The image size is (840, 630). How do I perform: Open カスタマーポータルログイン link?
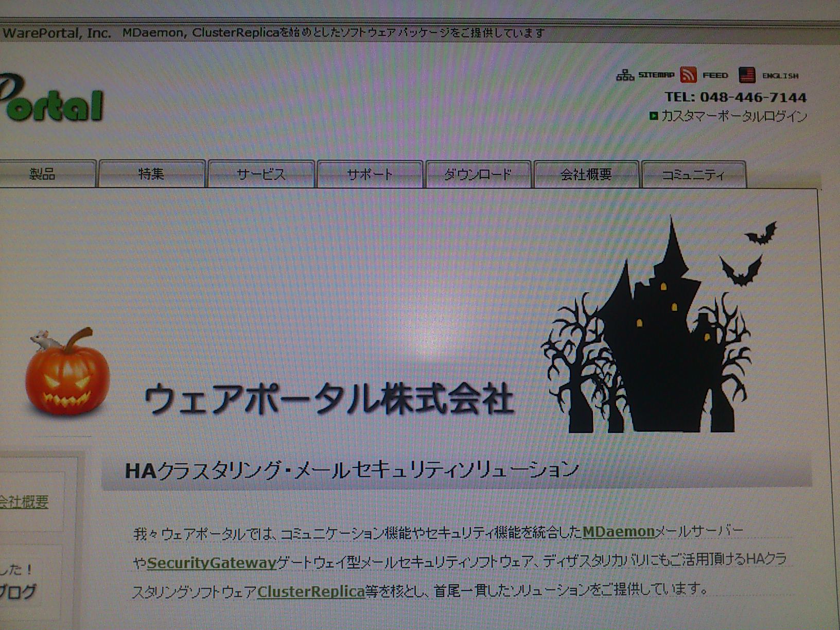[x=734, y=116]
